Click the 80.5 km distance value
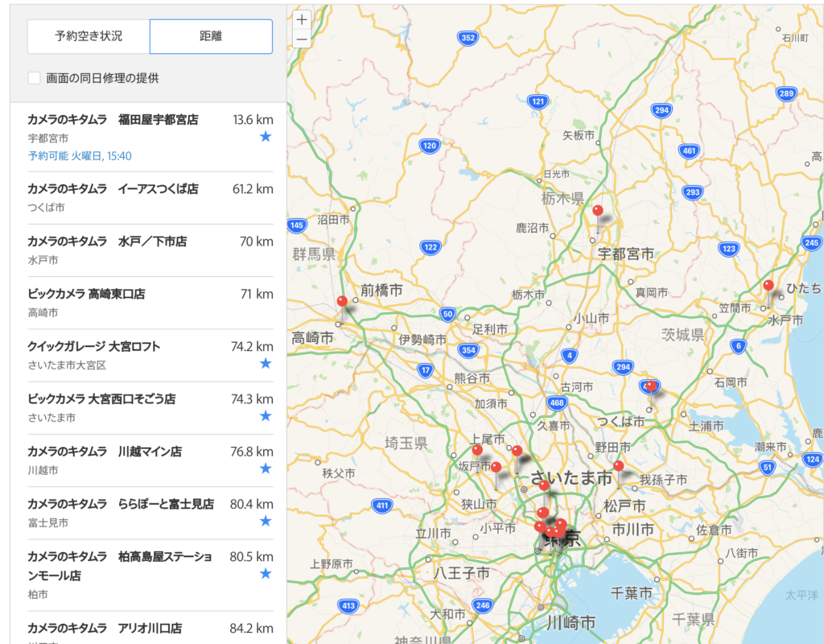The width and height of the screenshot is (824, 644). pos(252,557)
